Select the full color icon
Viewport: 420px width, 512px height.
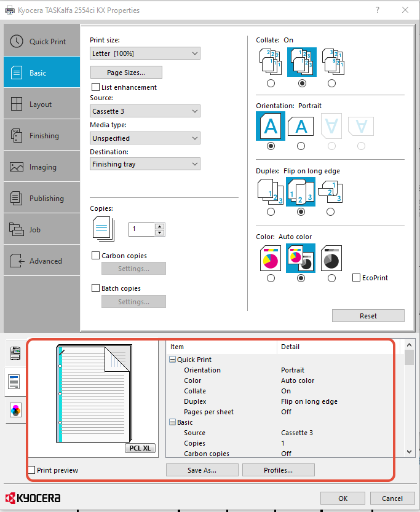[x=271, y=258]
